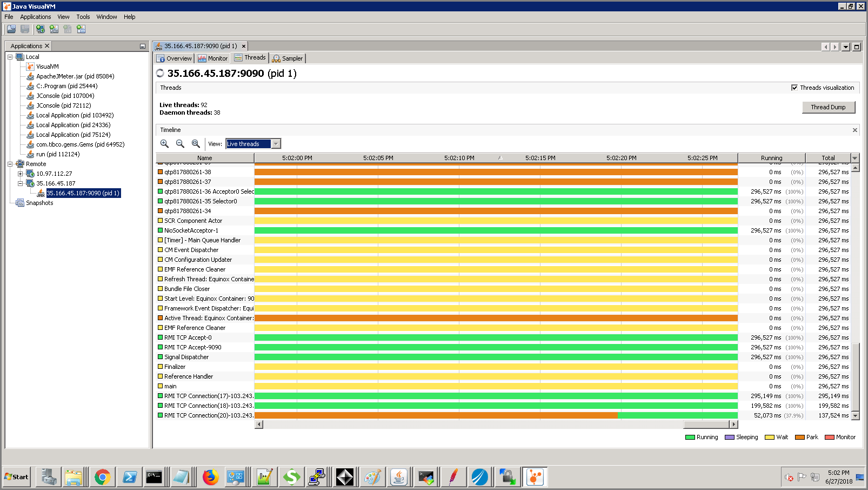The height and width of the screenshot is (490, 868).
Task: Select remote host 10.97.112.27
Action: 54,174
